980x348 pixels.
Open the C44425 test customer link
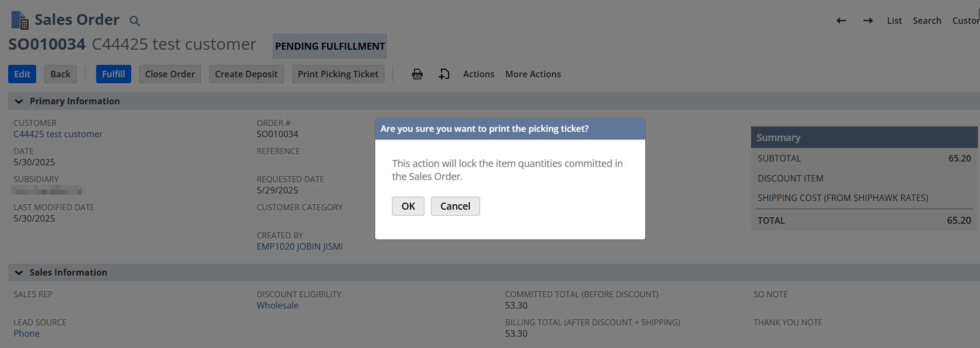point(58,134)
